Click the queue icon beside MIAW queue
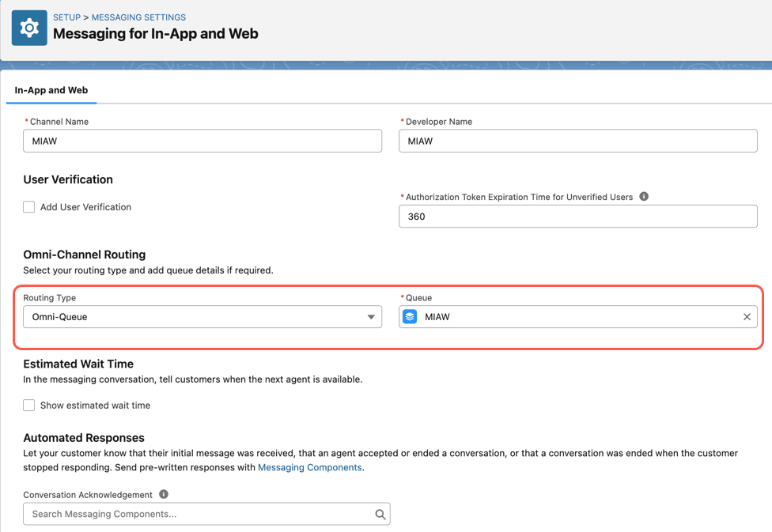The image size is (772, 532). (410, 316)
